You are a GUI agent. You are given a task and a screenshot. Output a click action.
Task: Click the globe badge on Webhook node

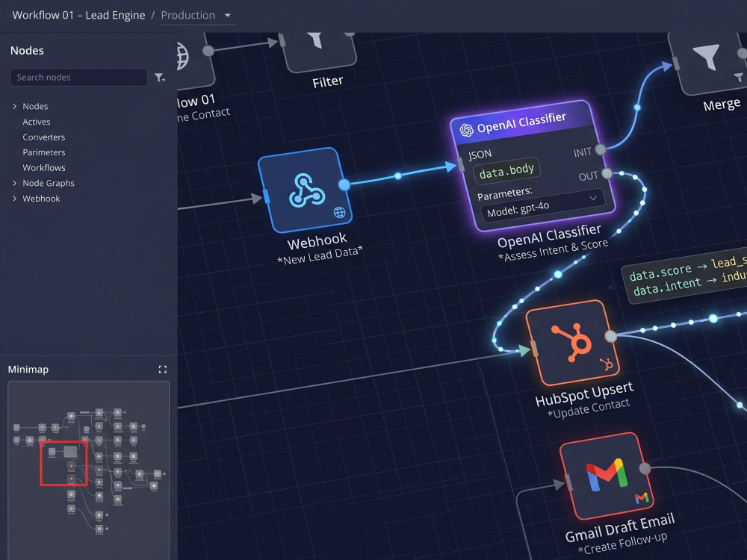pos(339,212)
